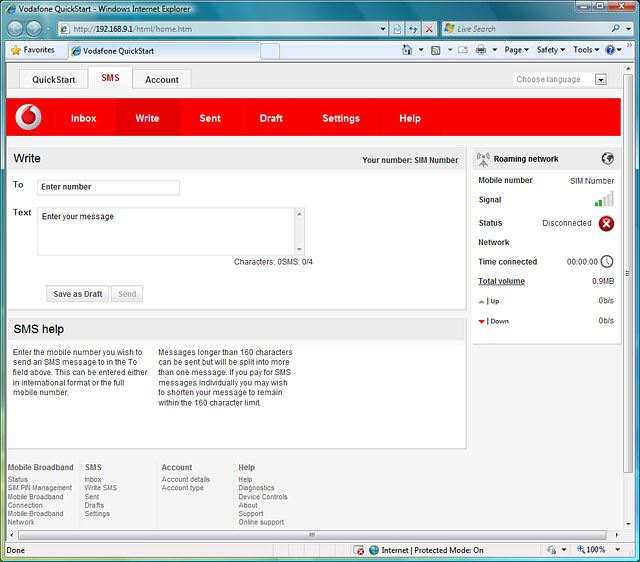Click the Internet zone globe in status bar
The height and width of the screenshot is (562, 640).
click(374, 550)
